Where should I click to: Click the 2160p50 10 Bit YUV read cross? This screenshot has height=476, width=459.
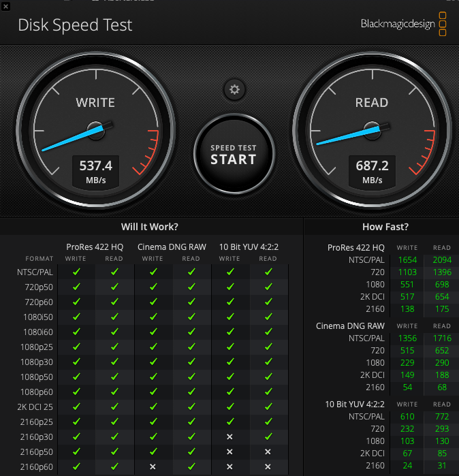[x=268, y=451]
